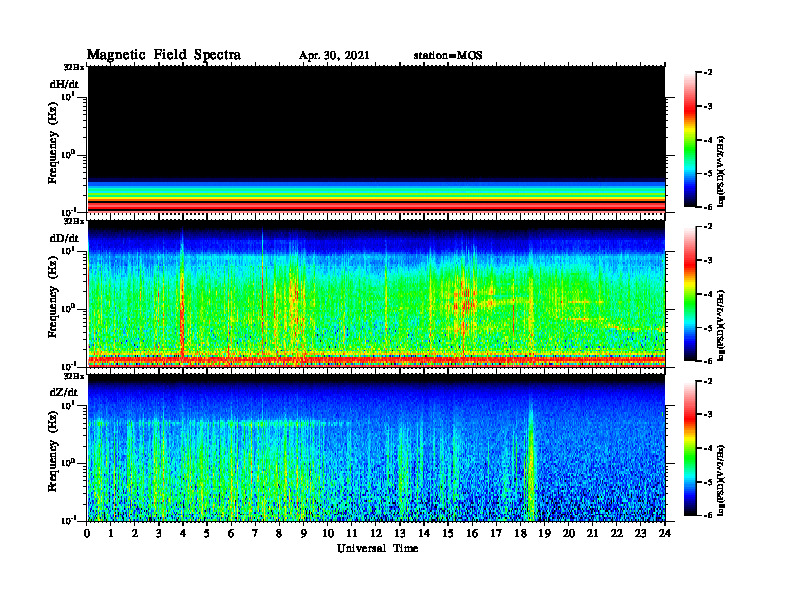Click hour tick label "24" on the time axis
Viewport: 792px width, 612px height.
coord(665,533)
